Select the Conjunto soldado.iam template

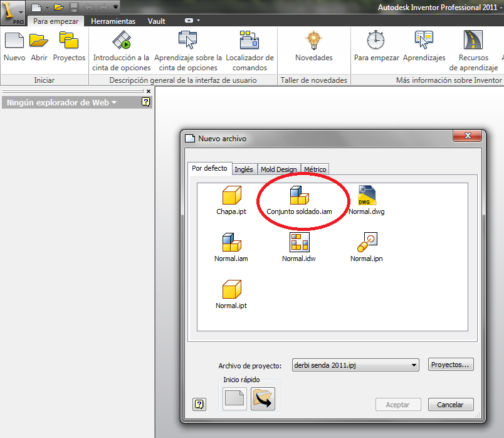[299, 200]
